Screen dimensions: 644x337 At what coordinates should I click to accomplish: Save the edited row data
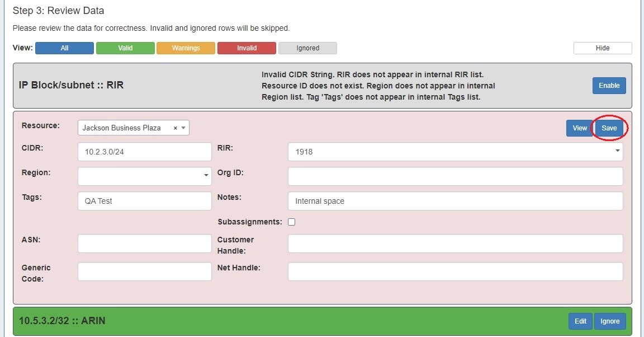[609, 128]
